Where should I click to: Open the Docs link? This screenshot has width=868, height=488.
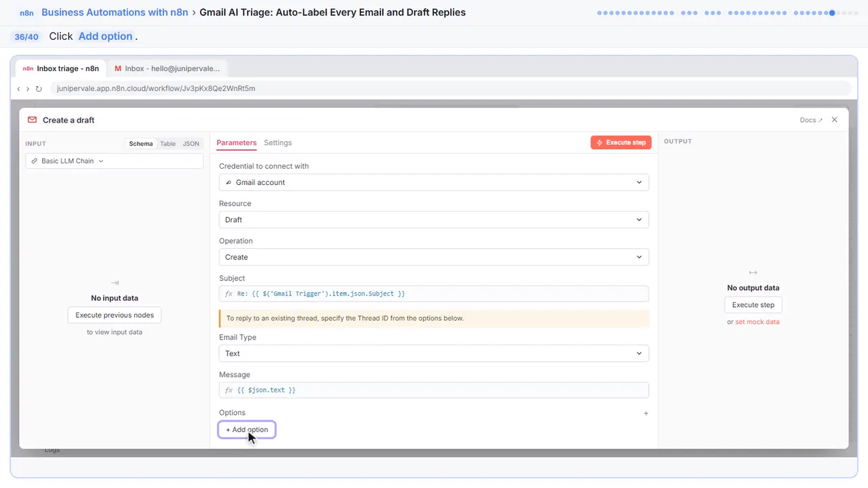[811, 120]
